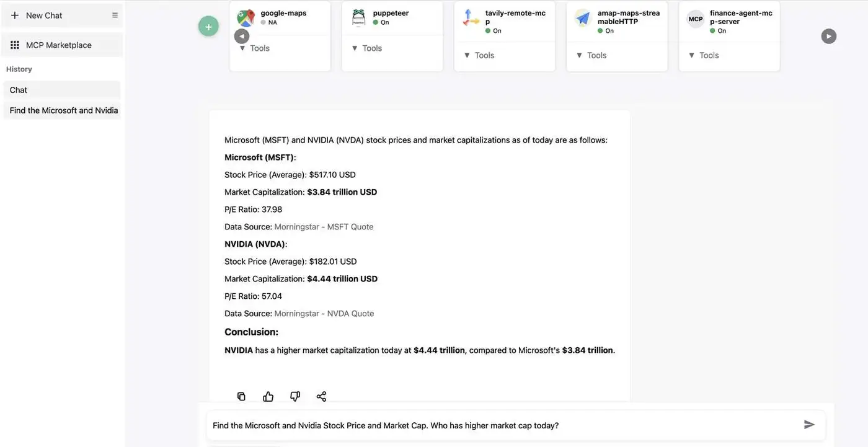Viewport: 868px width, 447px height.
Task: Expand Tools under puppeteer server
Action: point(367,48)
